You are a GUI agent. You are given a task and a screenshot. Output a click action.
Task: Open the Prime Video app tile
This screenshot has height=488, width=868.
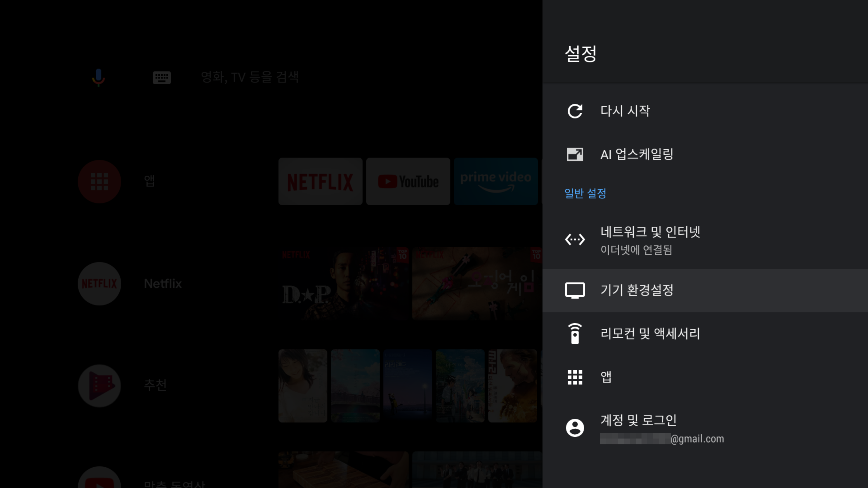click(x=495, y=181)
